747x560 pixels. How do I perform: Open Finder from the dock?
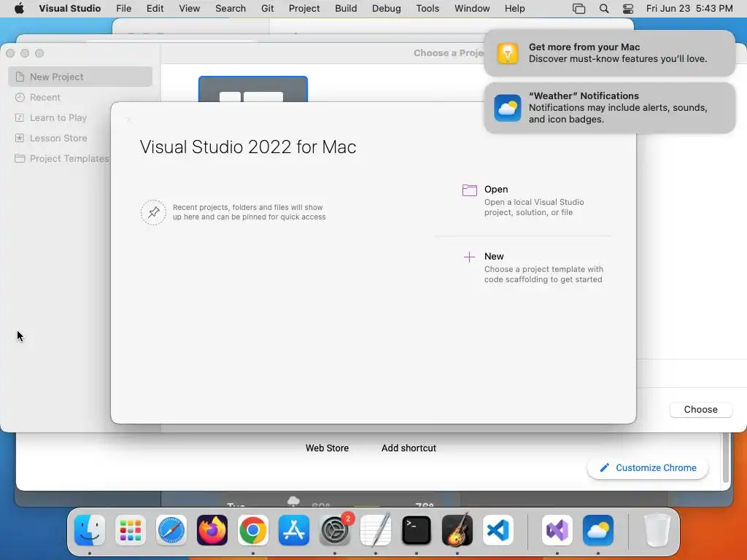tap(90, 530)
